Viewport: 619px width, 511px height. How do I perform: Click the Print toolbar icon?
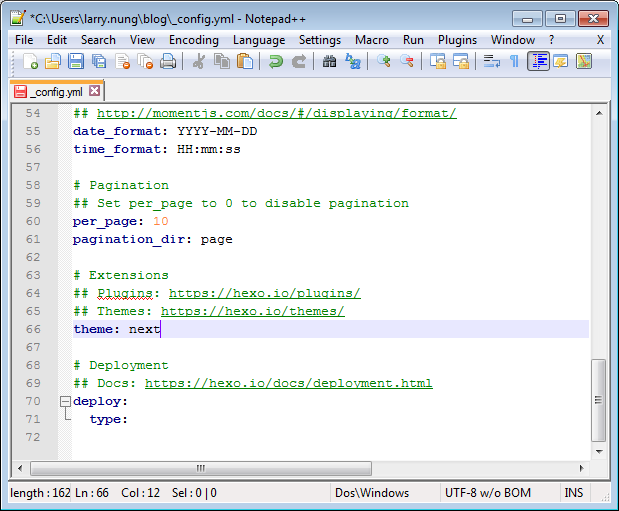[168, 62]
